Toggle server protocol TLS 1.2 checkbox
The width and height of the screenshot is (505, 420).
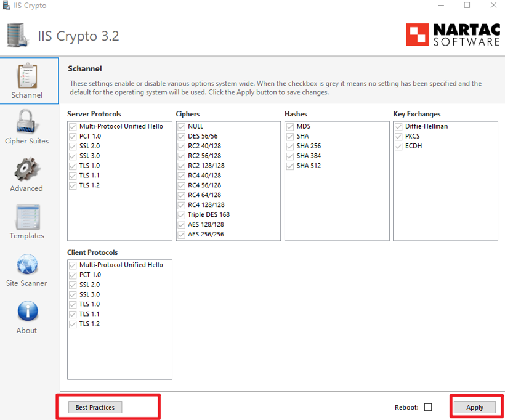[x=73, y=185]
